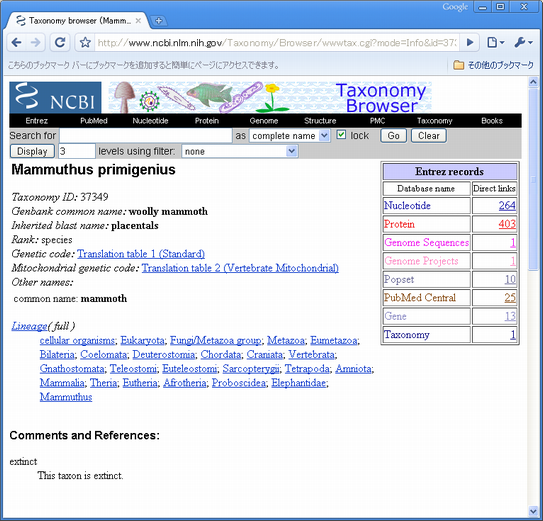Open the Chordata lineage link
This screenshot has width=543, height=521.
[221, 355]
